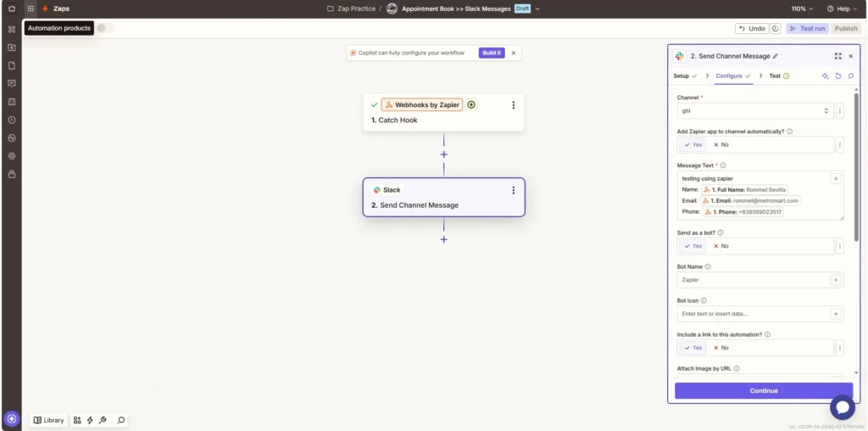Close the Send Channel Message panel
The height and width of the screenshot is (431, 868).
[x=851, y=56]
